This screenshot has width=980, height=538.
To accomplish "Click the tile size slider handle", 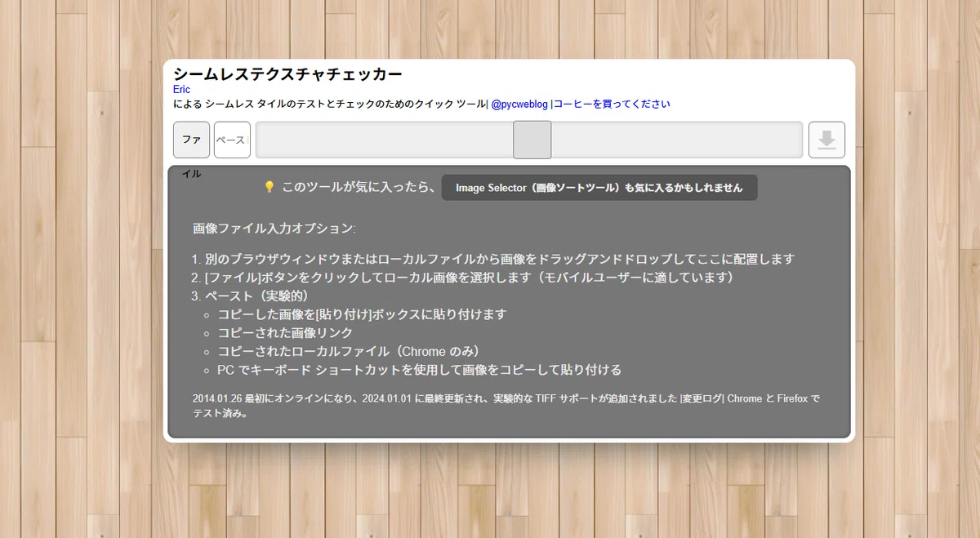I will pyautogui.click(x=532, y=140).
